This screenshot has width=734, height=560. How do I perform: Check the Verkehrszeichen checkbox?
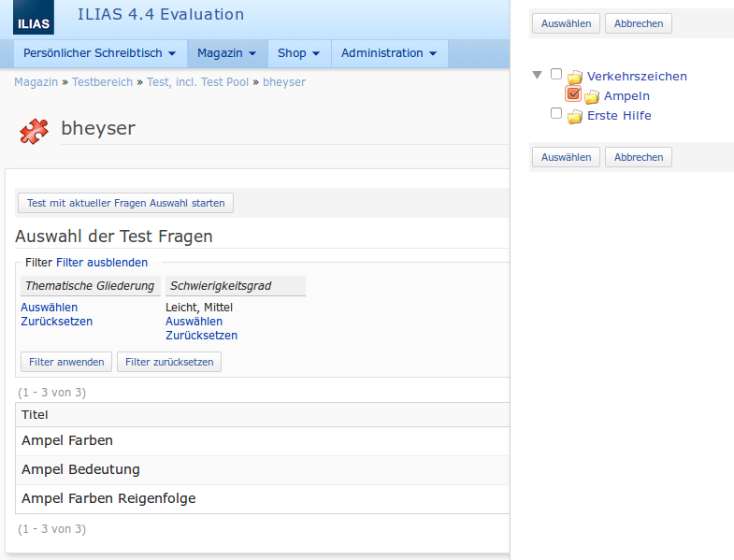[556, 74]
